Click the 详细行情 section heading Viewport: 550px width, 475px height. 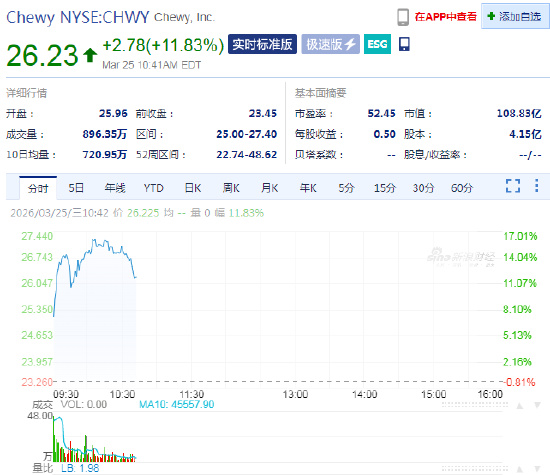[x=27, y=93]
